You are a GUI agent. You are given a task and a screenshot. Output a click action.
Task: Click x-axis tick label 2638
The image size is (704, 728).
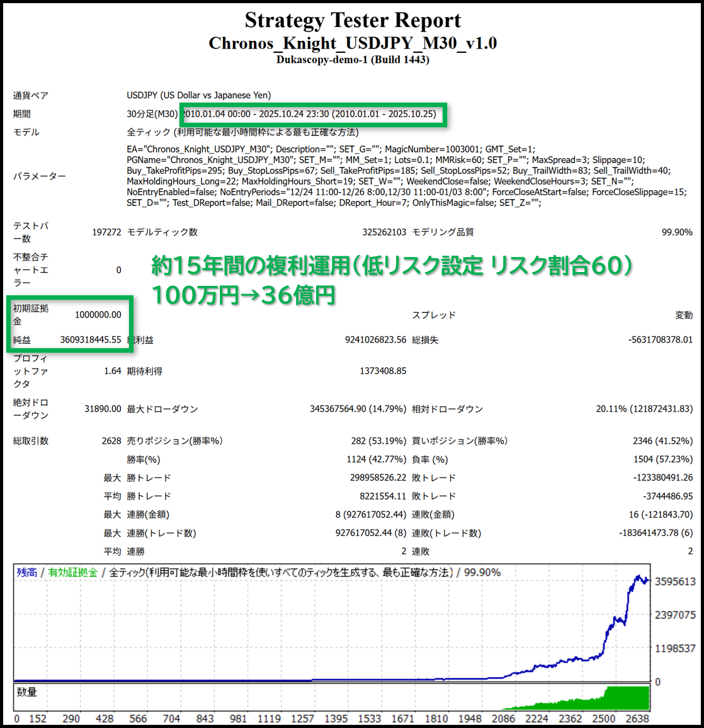click(x=637, y=719)
